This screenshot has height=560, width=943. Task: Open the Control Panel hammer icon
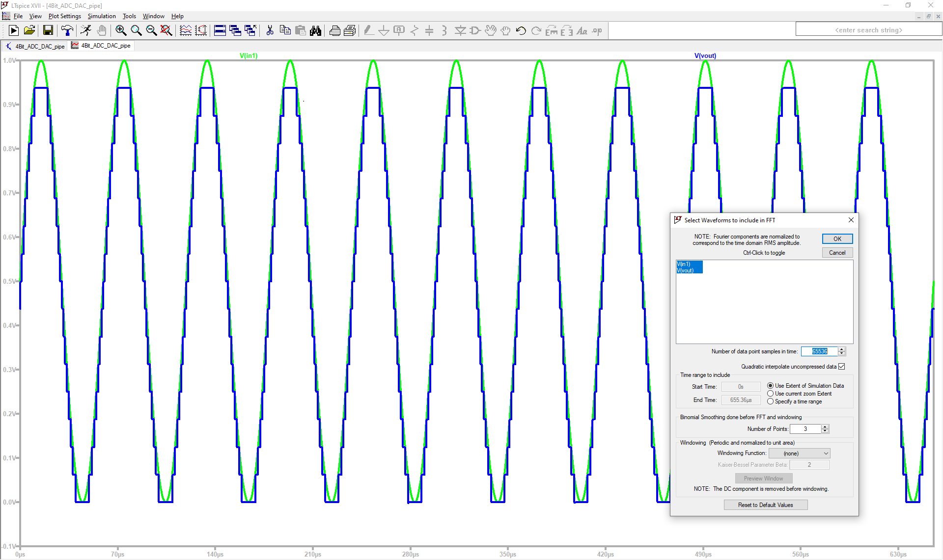(67, 31)
